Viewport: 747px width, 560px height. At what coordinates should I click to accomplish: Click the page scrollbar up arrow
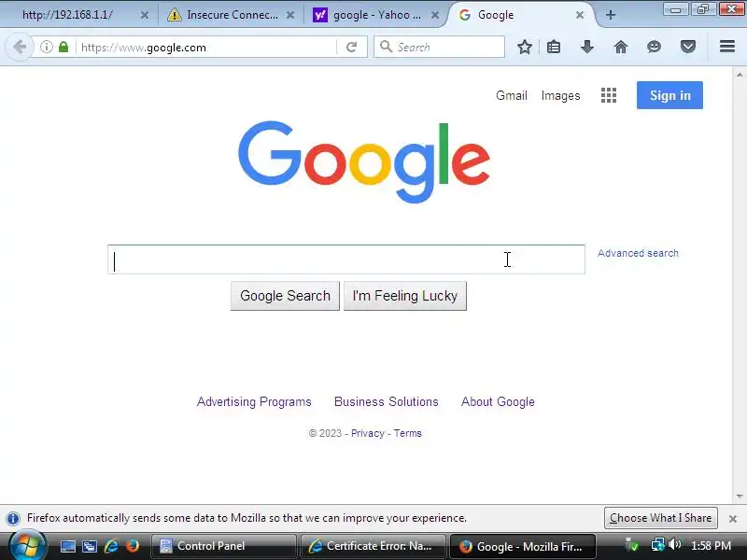(x=740, y=74)
